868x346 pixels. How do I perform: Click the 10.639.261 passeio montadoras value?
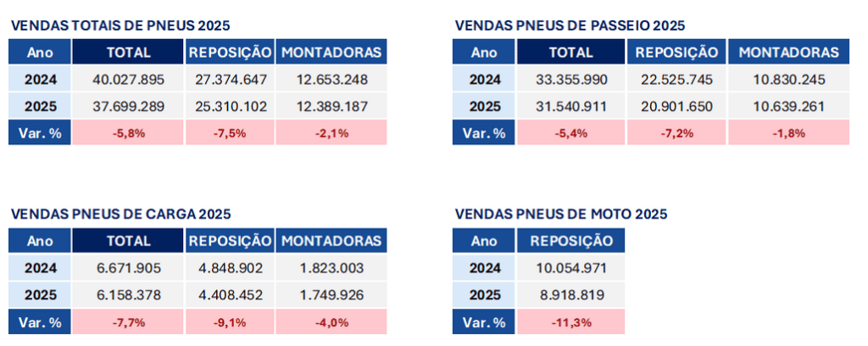[788, 107]
